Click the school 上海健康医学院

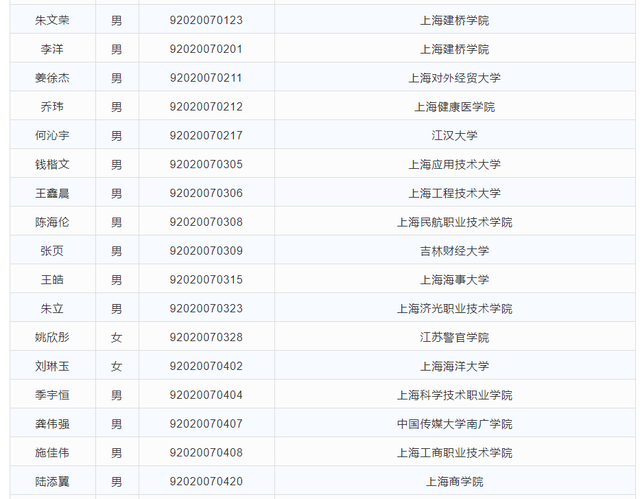[x=455, y=106]
